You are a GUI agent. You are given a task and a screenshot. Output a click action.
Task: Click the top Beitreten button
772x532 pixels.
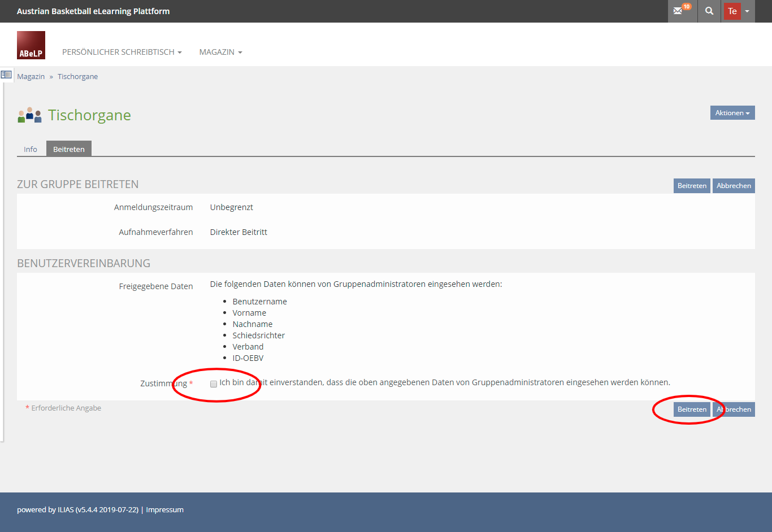692,186
